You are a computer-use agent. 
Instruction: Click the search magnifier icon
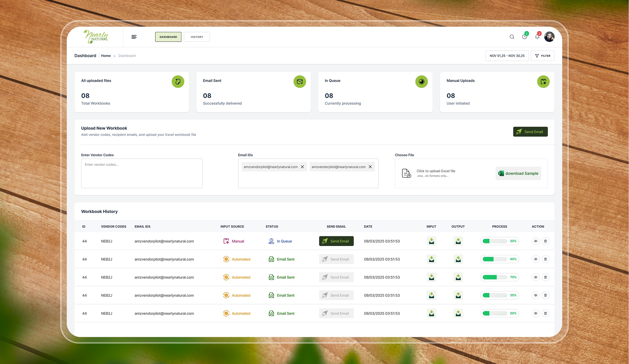point(512,37)
